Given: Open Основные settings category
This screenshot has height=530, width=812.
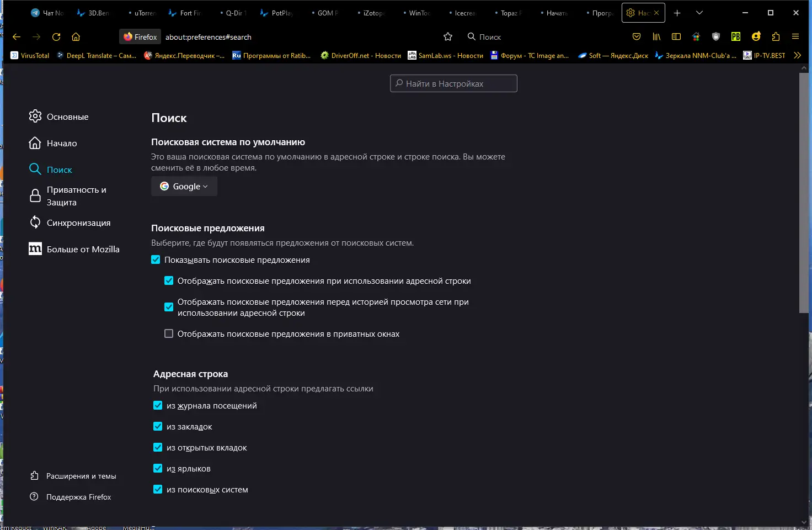Looking at the screenshot, I should point(58,116).
